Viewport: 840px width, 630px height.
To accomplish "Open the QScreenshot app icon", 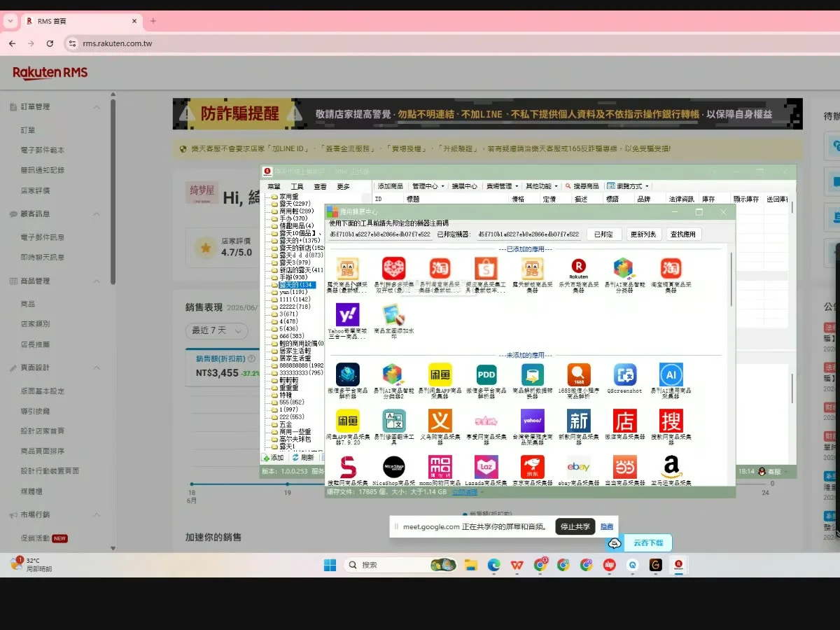I will tap(624, 374).
